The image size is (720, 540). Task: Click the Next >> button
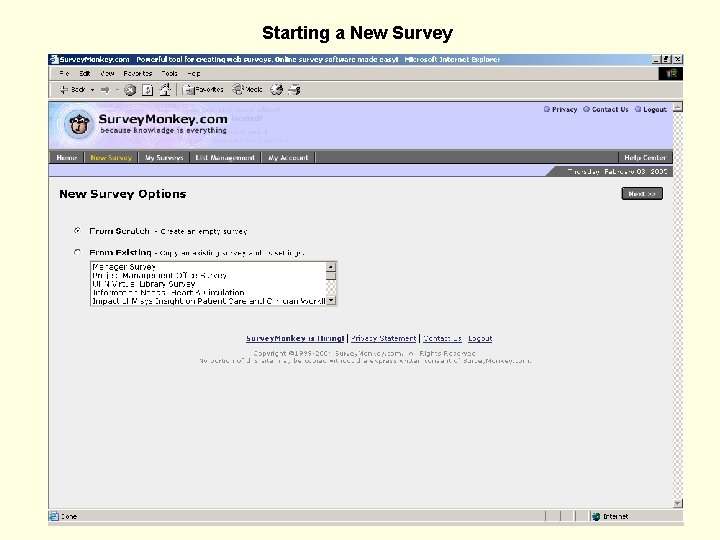[x=642, y=194]
